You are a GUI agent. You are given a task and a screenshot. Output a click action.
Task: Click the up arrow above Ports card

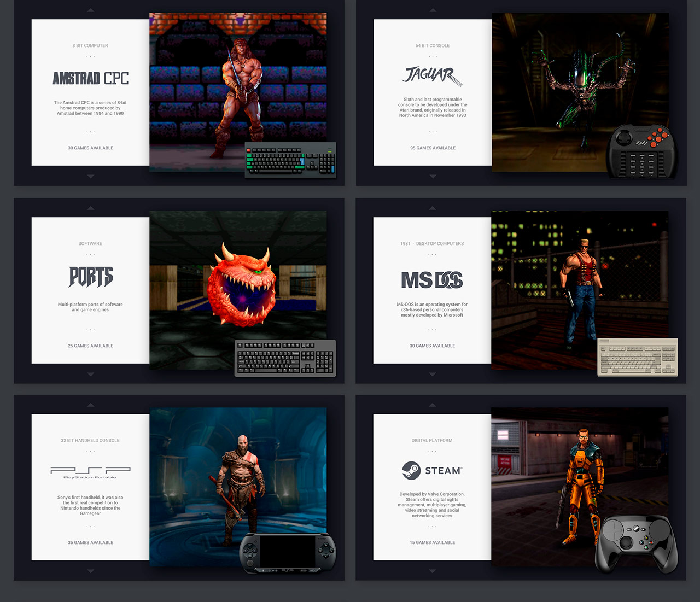(x=91, y=208)
